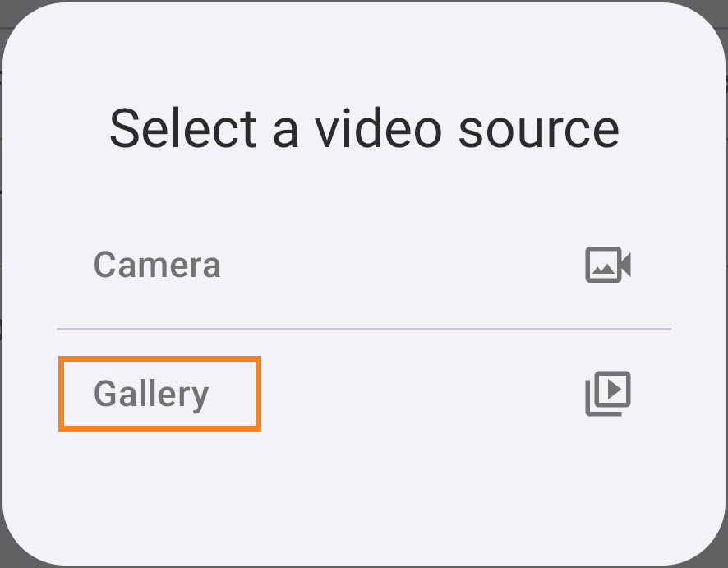The image size is (728, 568).
Task: Click the word "Select" in the dialog title
Action: pos(183,129)
